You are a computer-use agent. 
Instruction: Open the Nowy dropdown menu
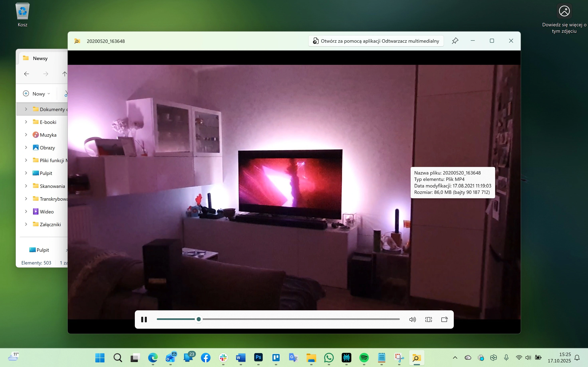[37, 94]
